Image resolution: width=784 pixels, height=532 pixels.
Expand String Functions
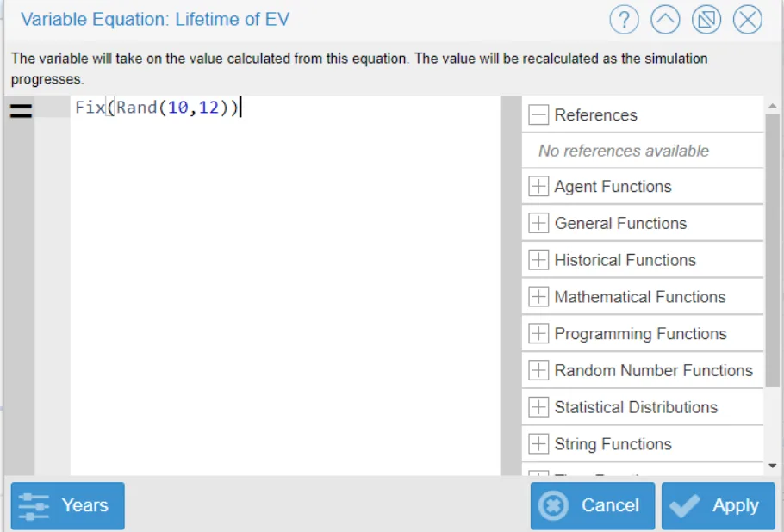pyautogui.click(x=538, y=443)
